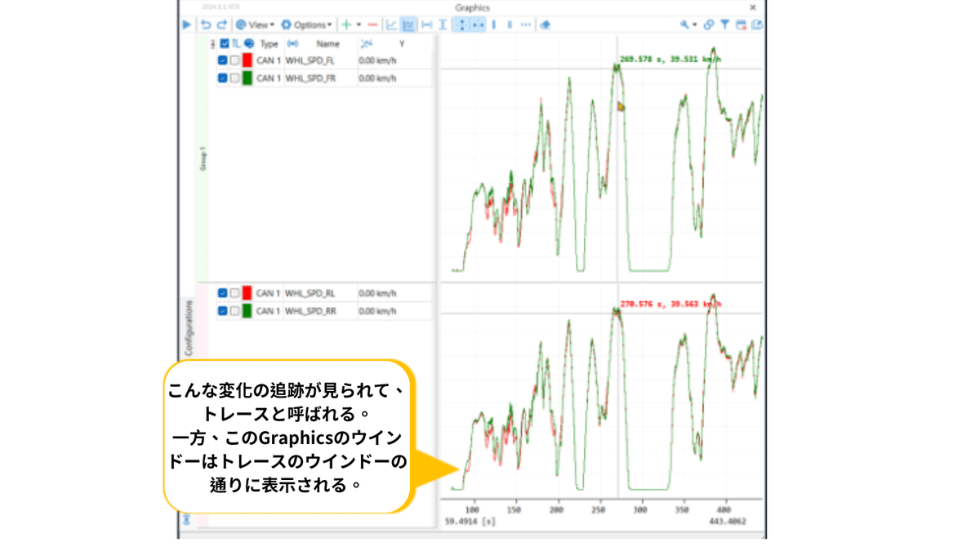Switch to the separate graphs view icon
980x551 pixels.
click(408, 25)
